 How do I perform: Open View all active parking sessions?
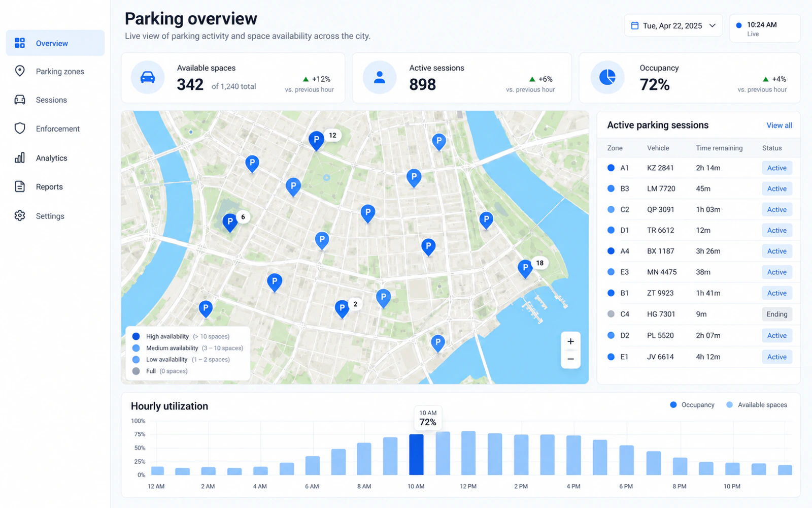[x=779, y=125]
